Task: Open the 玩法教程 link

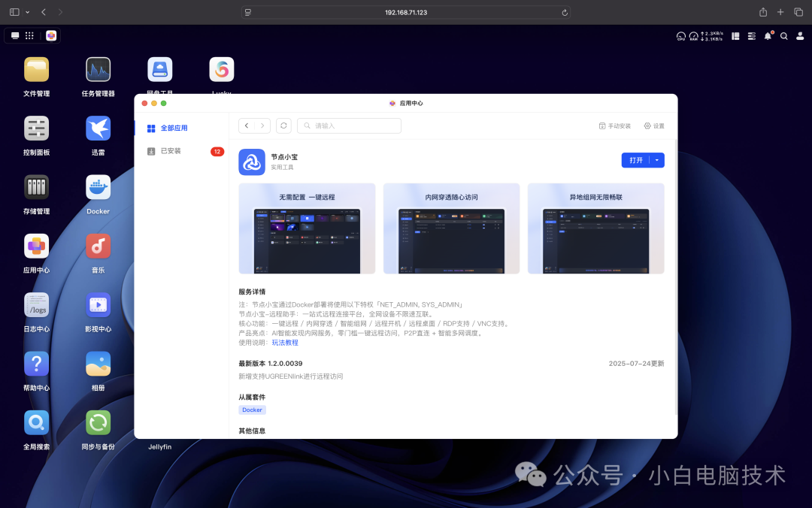Action: coord(285,343)
